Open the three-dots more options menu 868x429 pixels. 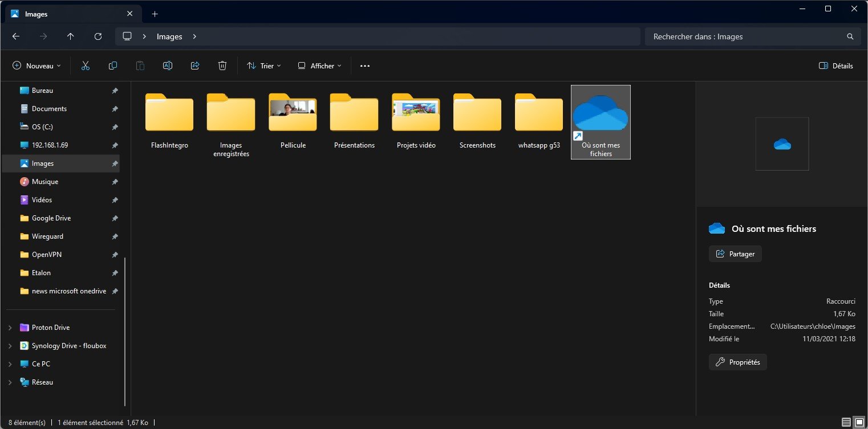365,66
